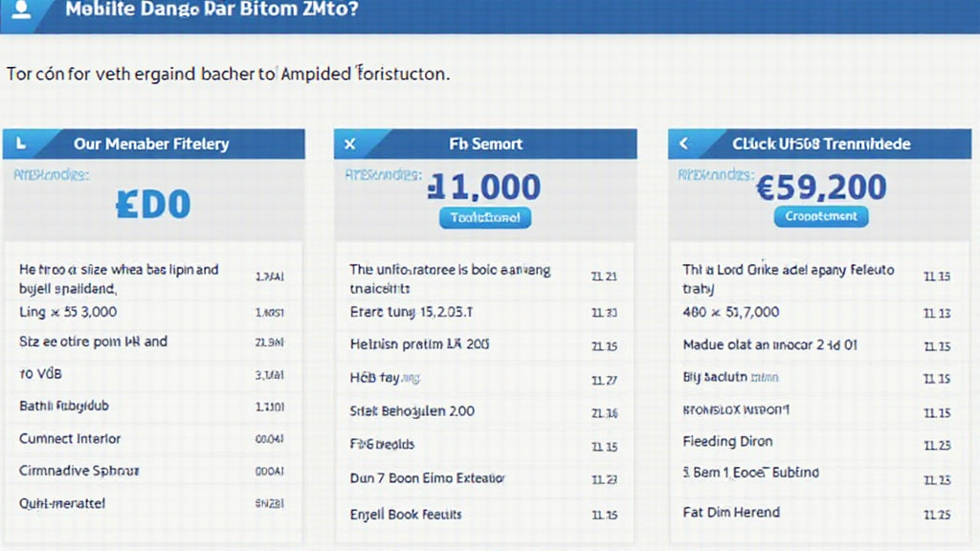Select the Our Menaber Fitelery card header

(x=151, y=144)
